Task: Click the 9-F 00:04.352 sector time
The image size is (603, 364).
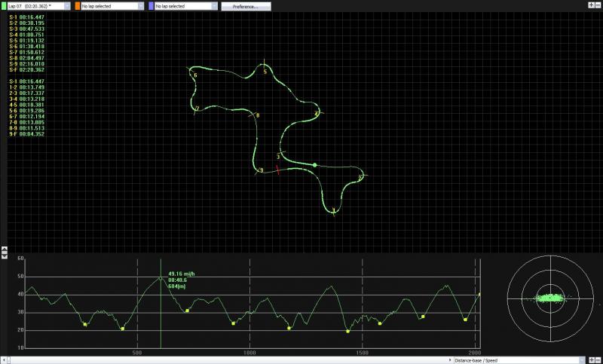Action: pyautogui.click(x=26, y=134)
